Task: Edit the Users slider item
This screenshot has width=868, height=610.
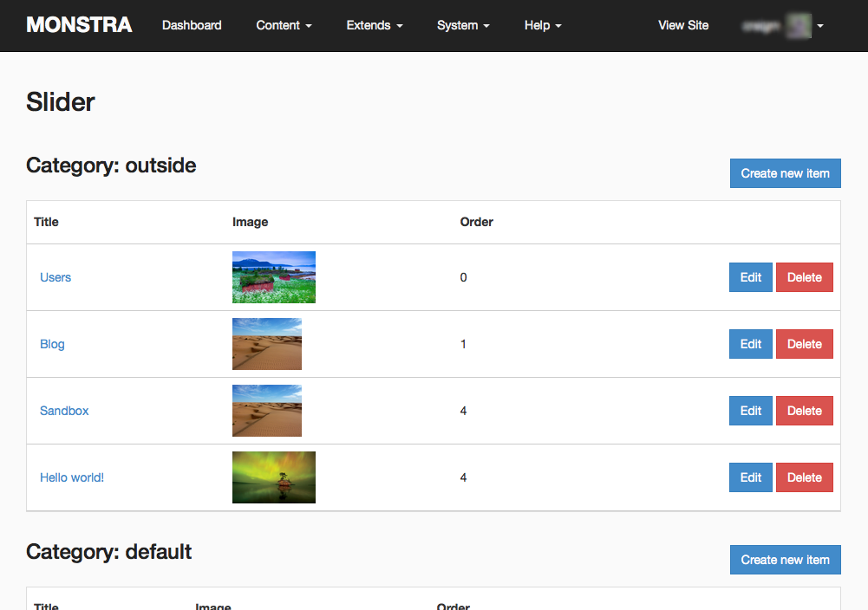Action: click(x=750, y=277)
